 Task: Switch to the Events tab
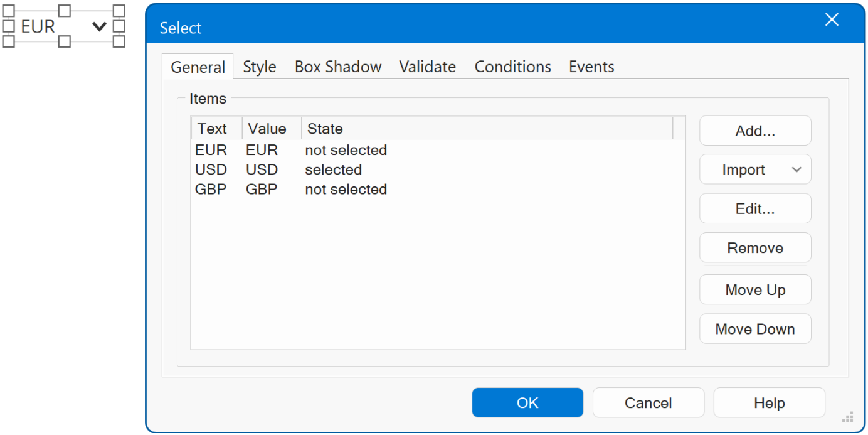[x=591, y=67]
